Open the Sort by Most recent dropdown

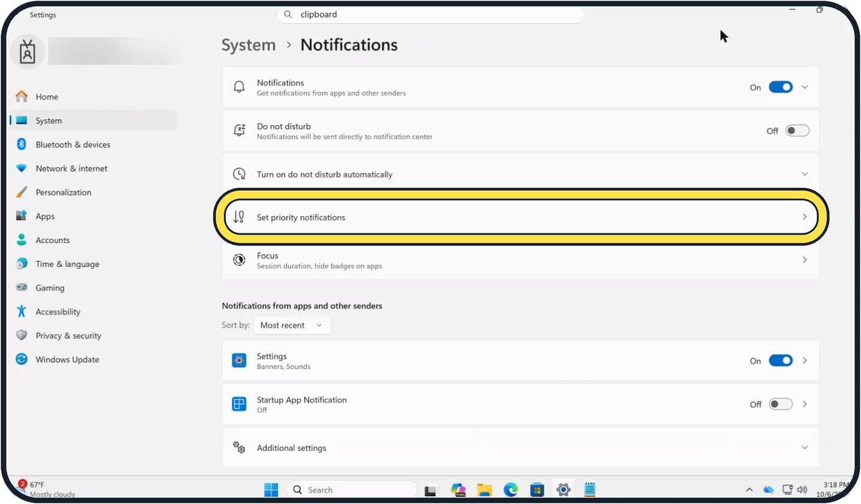[292, 325]
